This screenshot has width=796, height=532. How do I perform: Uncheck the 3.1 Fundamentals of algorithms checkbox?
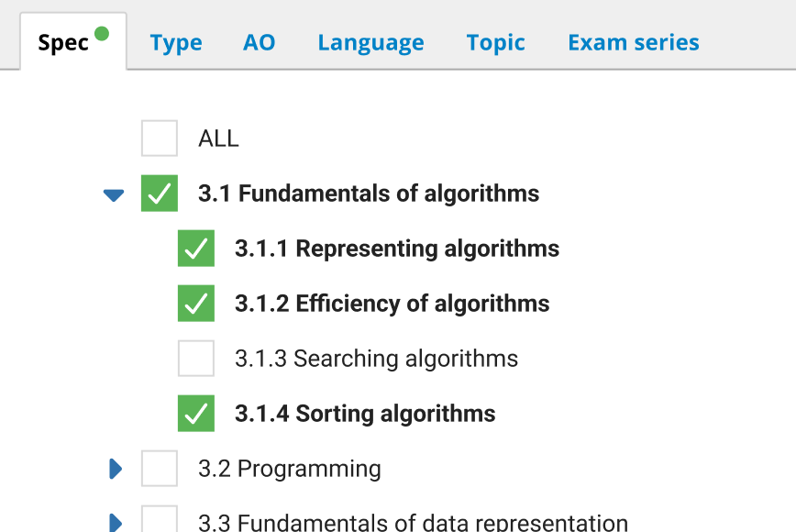click(x=160, y=194)
